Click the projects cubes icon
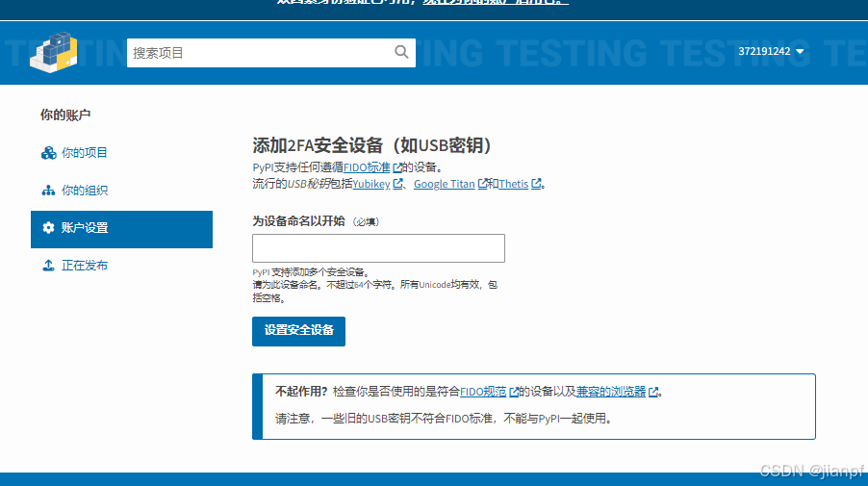 click(49, 153)
